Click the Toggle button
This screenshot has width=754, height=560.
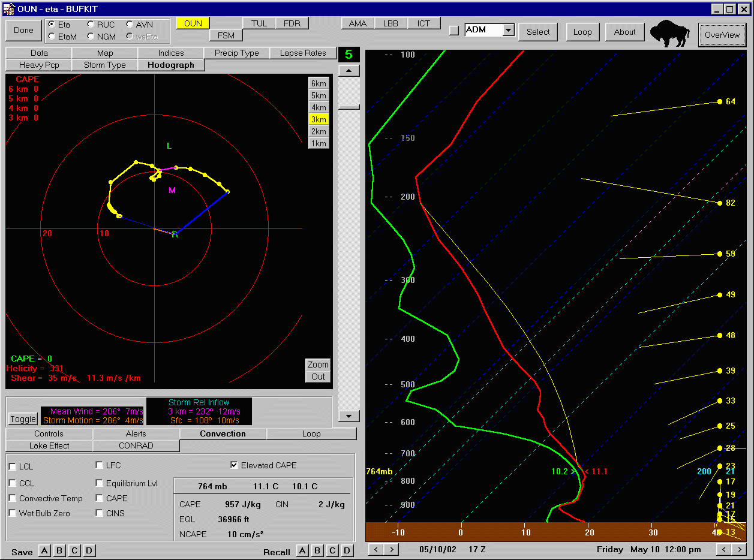pos(23,420)
